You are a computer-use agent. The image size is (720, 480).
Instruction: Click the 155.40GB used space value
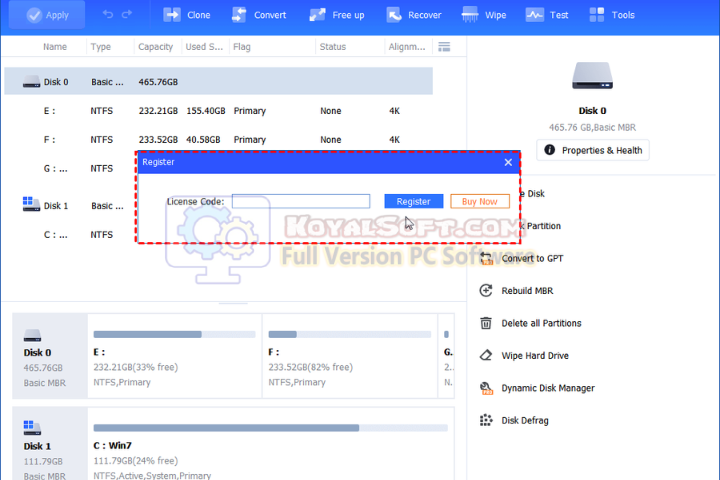206,111
